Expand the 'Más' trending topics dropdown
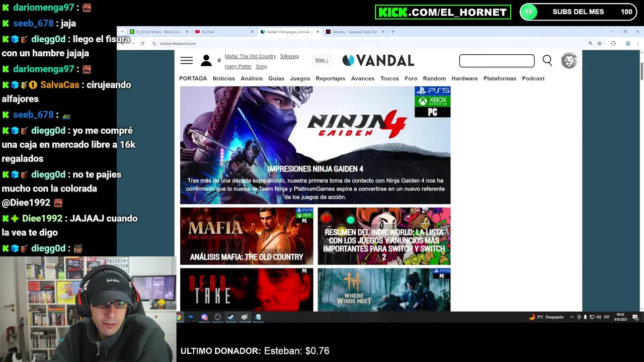This screenshot has height=362, width=644. pos(321,60)
